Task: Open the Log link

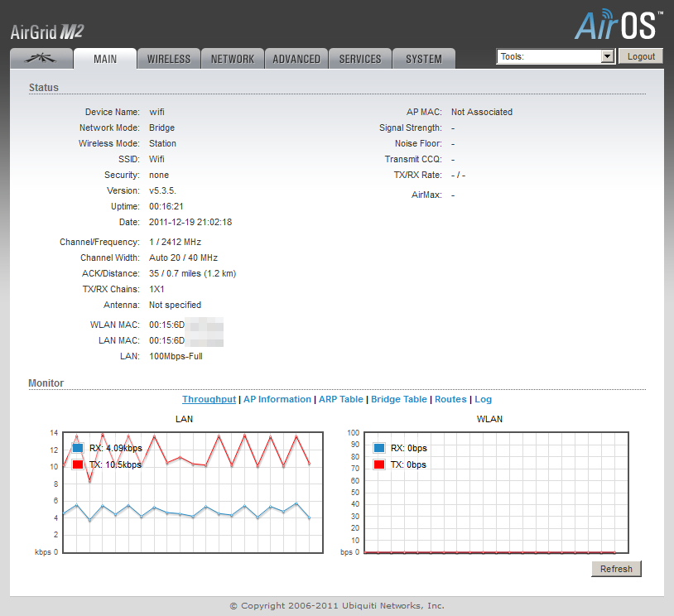Action: (484, 399)
